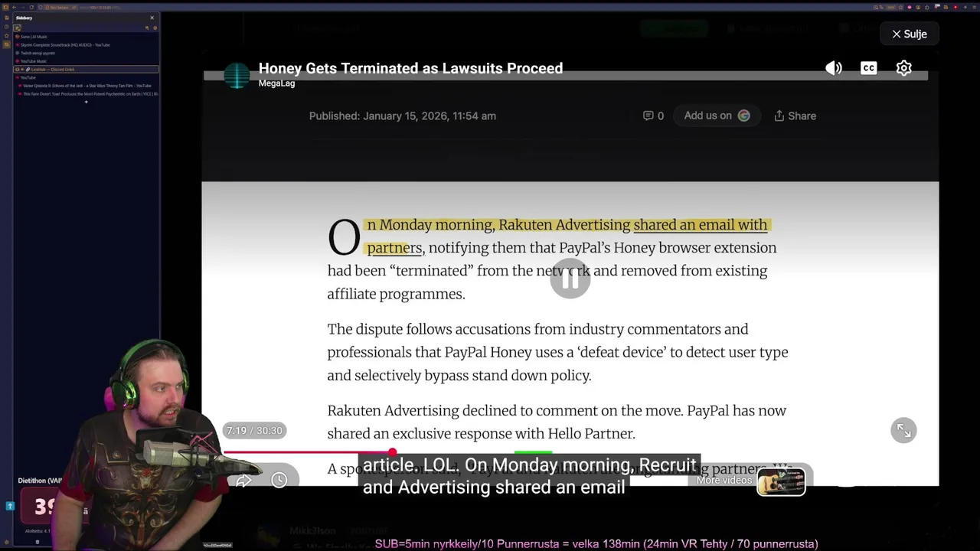Toggle closed captions with the CC button
Image resolution: width=980 pixels, height=551 pixels.
click(868, 68)
